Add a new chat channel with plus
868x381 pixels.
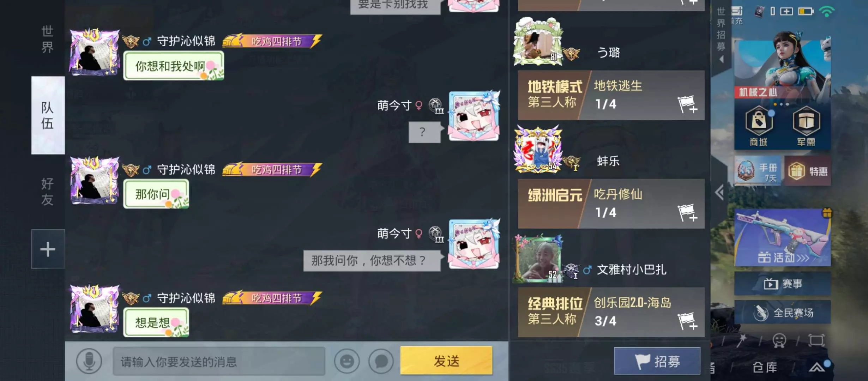[x=48, y=249]
